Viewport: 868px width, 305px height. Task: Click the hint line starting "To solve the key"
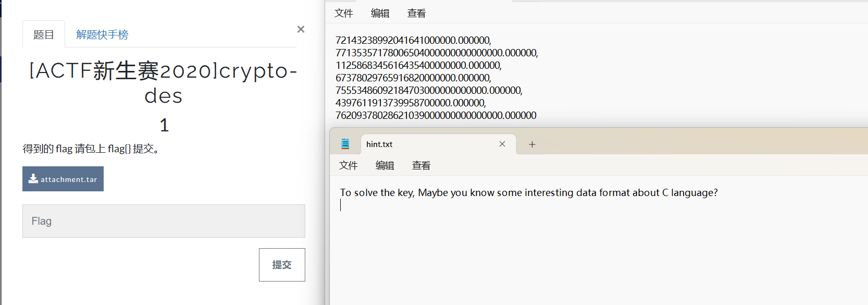click(x=529, y=192)
